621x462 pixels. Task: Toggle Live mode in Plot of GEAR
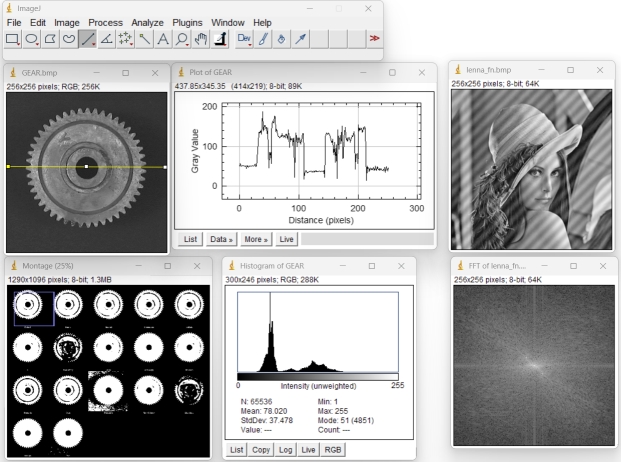[286, 240]
